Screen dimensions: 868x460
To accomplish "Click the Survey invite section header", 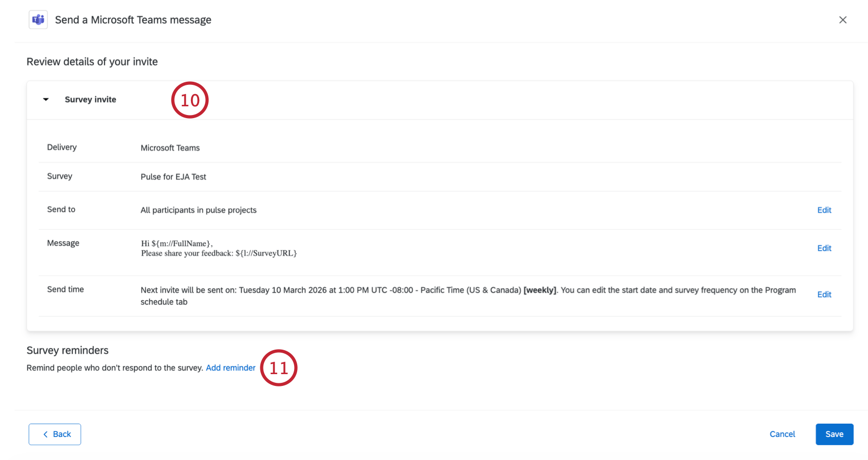I will 90,100.
